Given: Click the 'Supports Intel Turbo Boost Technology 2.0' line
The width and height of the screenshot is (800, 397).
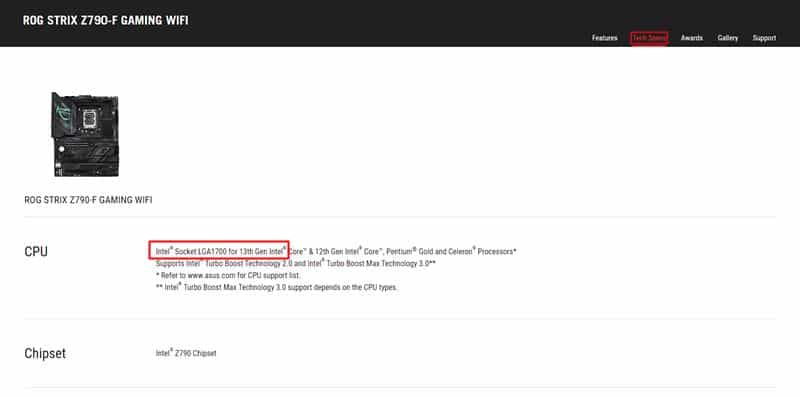Looking at the screenshot, I should 295,263.
